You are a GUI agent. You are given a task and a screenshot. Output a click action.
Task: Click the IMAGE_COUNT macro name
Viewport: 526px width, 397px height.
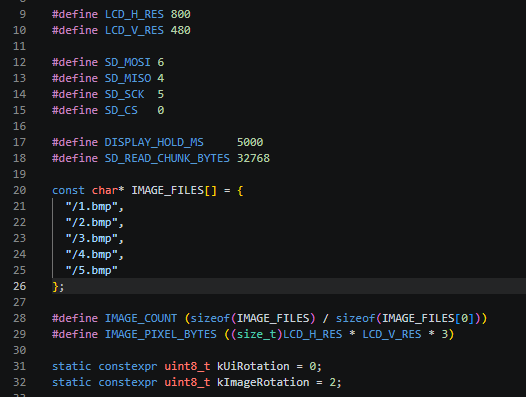coord(141,318)
